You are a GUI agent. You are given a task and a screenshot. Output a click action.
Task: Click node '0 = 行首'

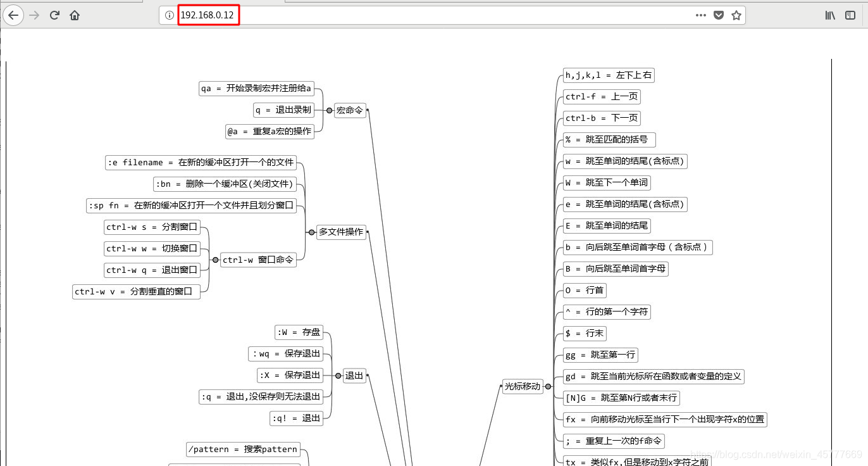(585, 291)
